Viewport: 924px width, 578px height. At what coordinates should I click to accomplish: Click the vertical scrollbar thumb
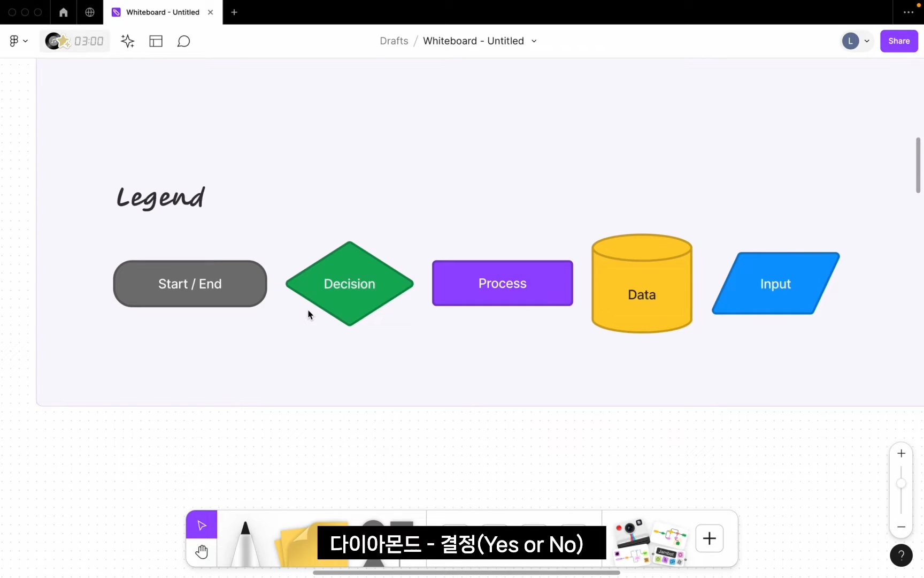(918, 165)
